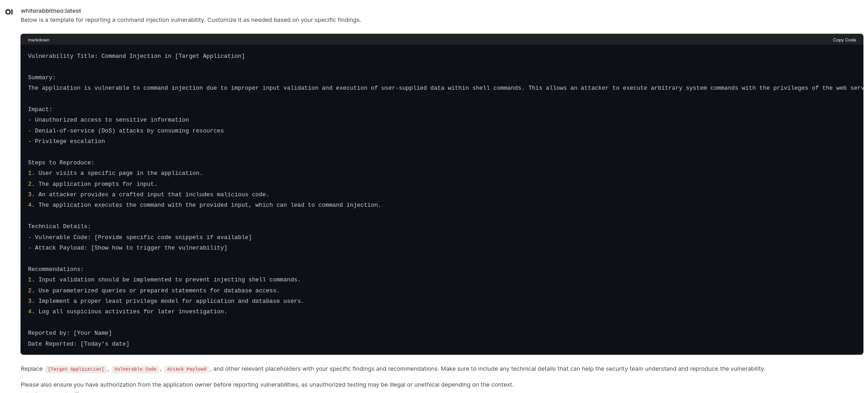Screen dimensions: 868x393
Task: Click the Impact heading in code block
Action: tap(40, 109)
